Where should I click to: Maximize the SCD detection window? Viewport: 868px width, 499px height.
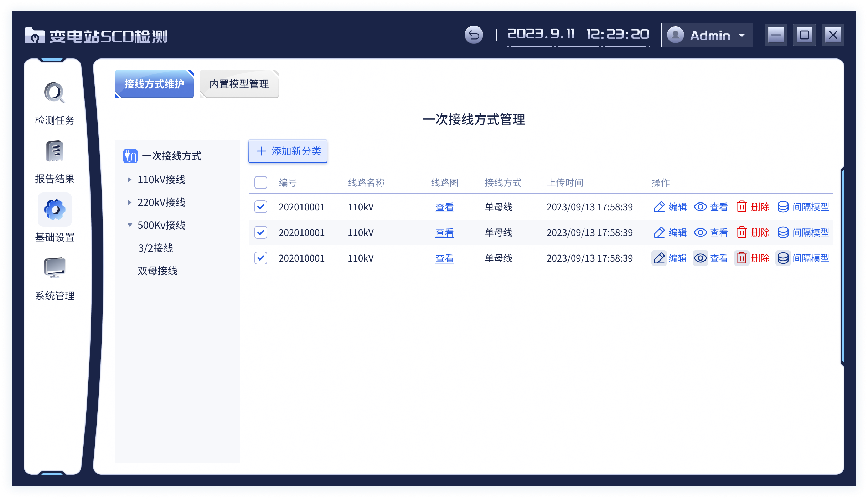click(x=804, y=35)
